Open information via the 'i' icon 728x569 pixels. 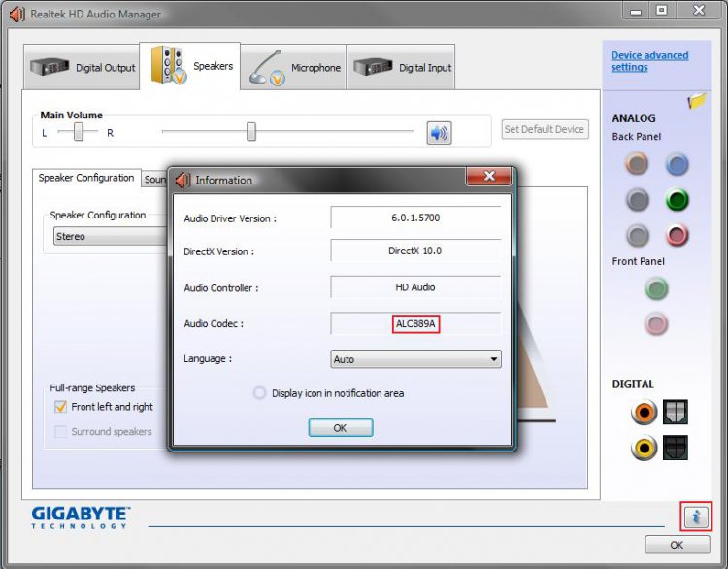pos(696,516)
